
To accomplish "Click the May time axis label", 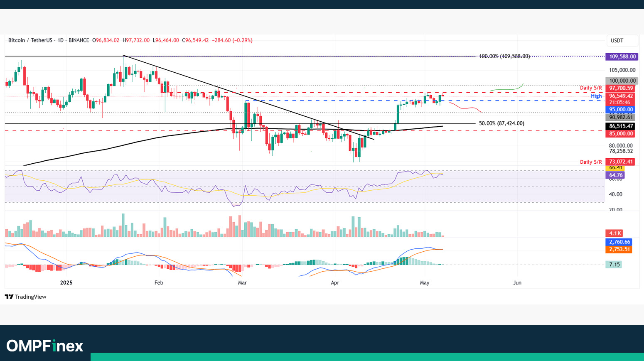I will tap(425, 282).
